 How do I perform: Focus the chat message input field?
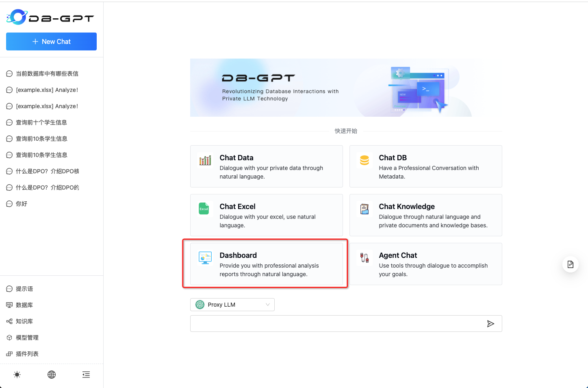(337, 324)
